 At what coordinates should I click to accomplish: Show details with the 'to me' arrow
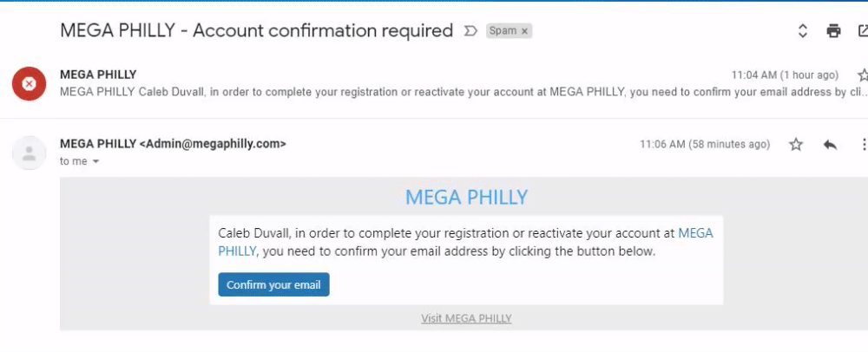click(x=95, y=161)
